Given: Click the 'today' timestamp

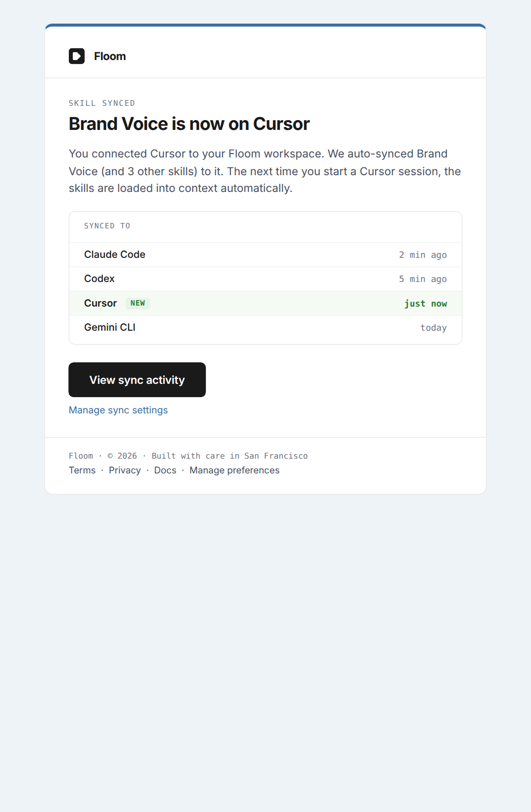Looking at the screenshot, I should point(434,328).
